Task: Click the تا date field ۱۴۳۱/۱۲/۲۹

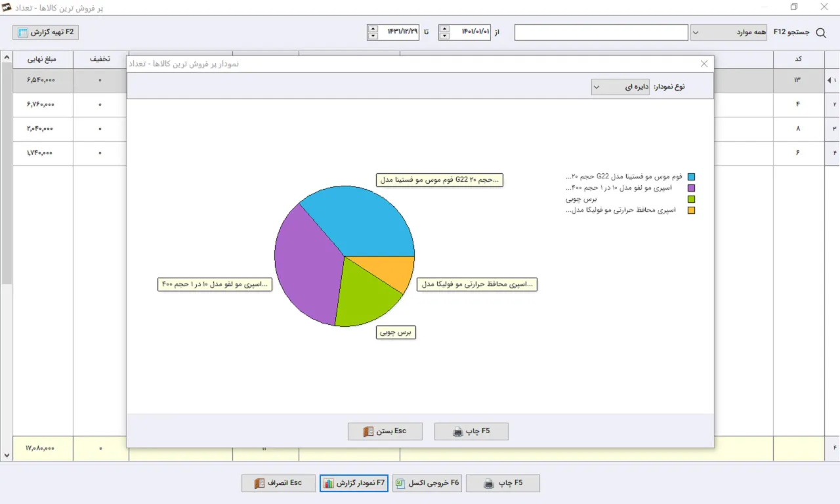Action: 398,32
